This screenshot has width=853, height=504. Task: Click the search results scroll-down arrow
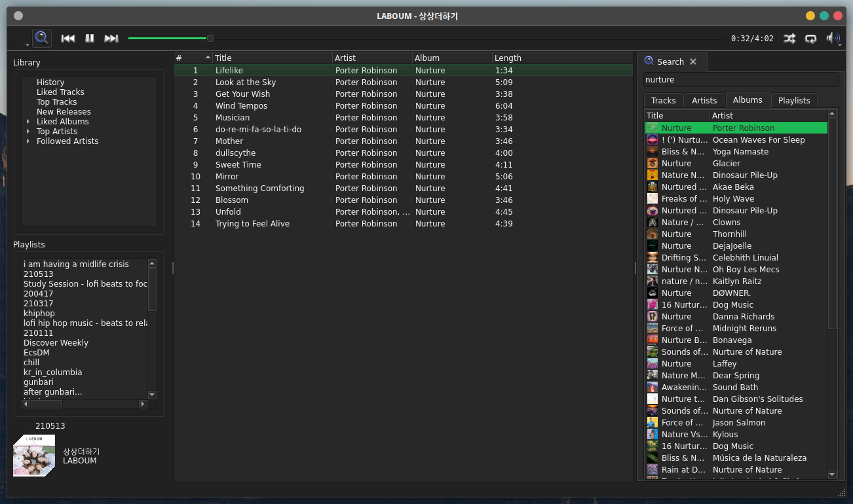tap(832, 475)
